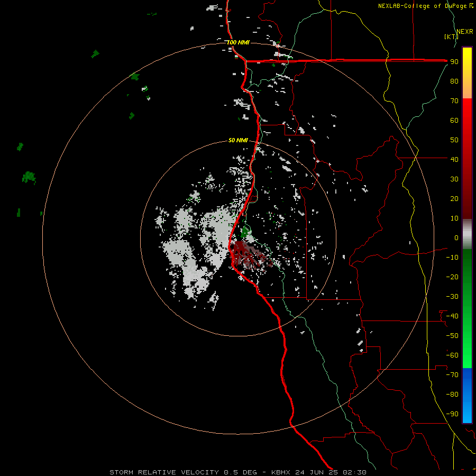Click the Storm Relative Velocity caption at bottom
The height and width of the screenshot is (476, 476).
coord(237,472)
